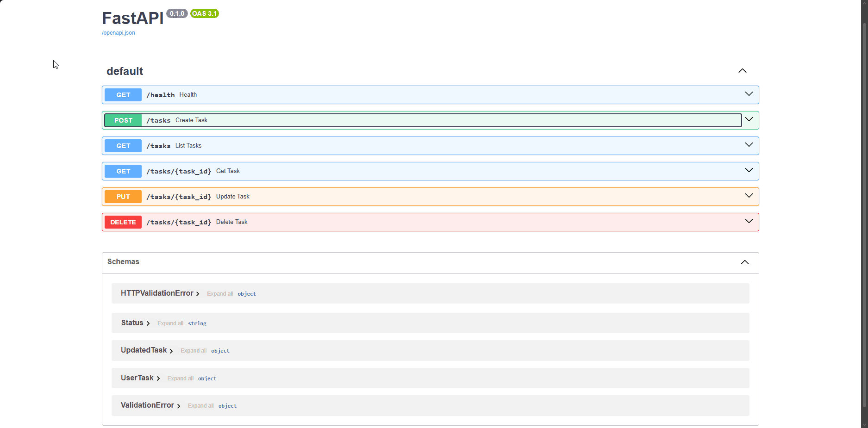Expand PUT Update Task chevron

pyautogui.click(x=749, y=196)
